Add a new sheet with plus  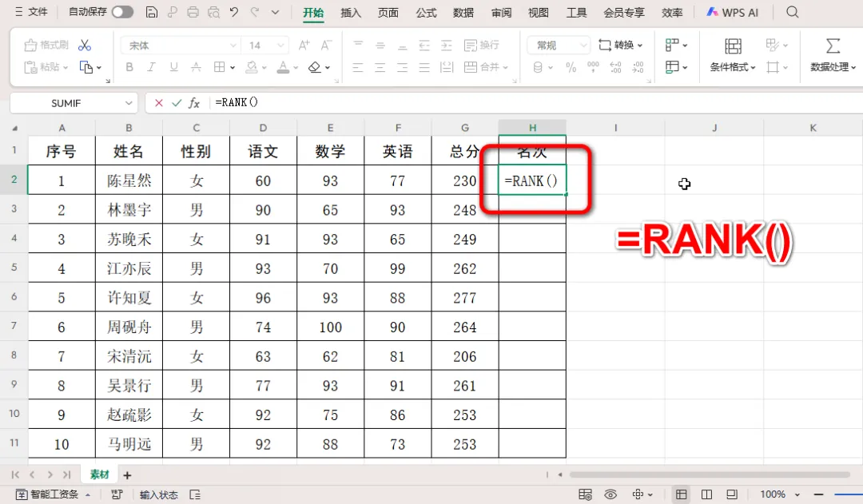click(x=127, y=474)
